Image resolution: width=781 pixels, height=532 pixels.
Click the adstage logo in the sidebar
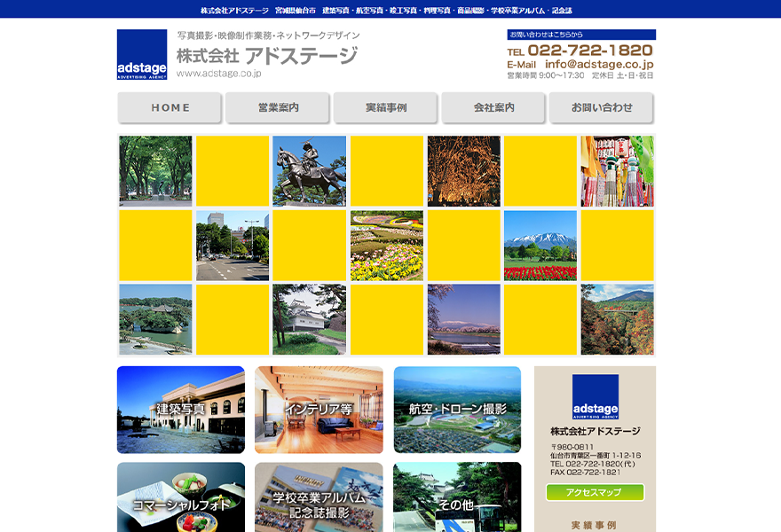pos(595,396)
